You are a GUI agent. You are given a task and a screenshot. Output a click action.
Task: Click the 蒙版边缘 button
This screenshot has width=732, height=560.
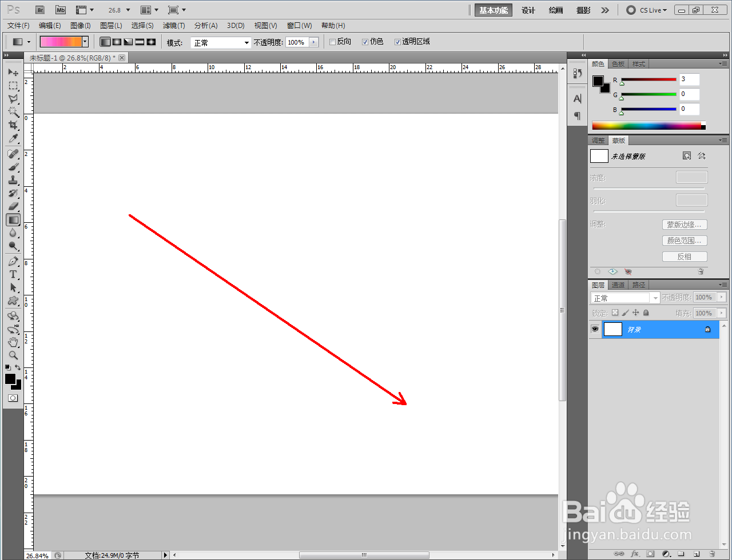[685, 225]
